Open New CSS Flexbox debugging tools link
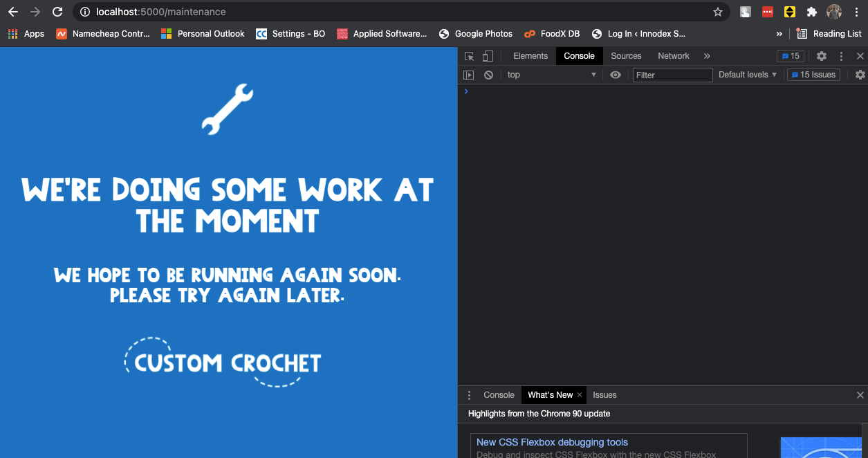 point(552,442)
